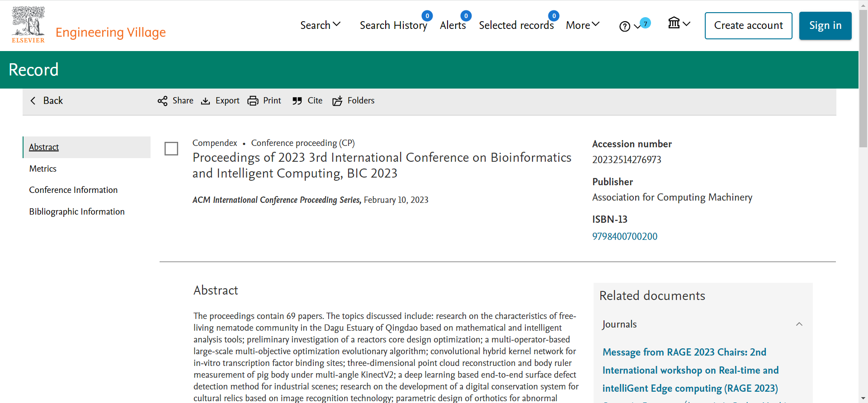Screen dimensions: 868x403
Task: Click the Alerts count badge
Action: click(466, 16)
